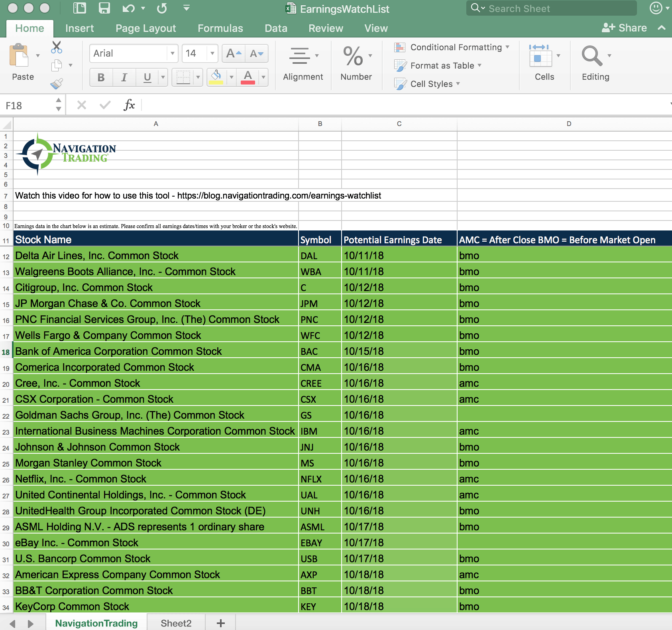Apply yellow fill color bucket
This screenshot has height=630, width=672.
[x=216, y=77]
